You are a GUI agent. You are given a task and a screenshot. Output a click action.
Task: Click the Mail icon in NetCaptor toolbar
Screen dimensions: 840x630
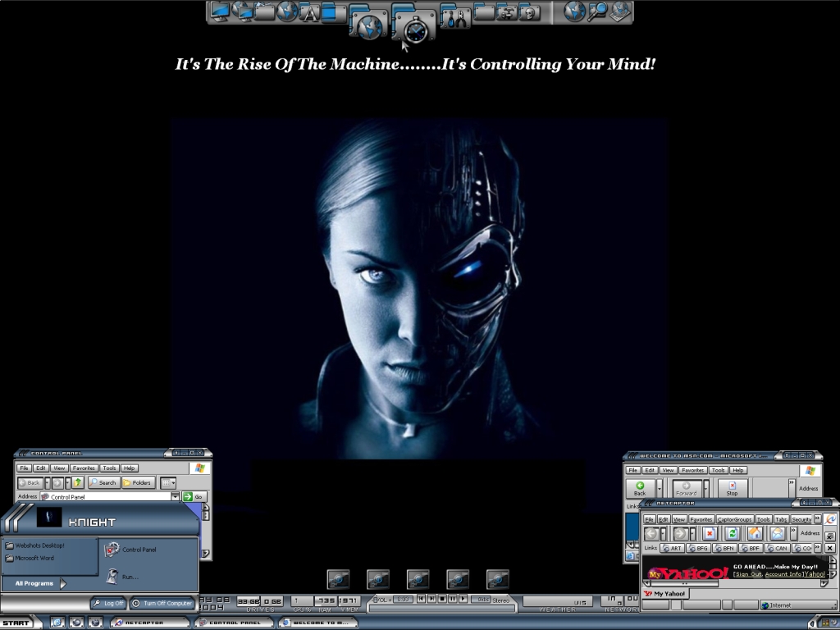[777, 533]
